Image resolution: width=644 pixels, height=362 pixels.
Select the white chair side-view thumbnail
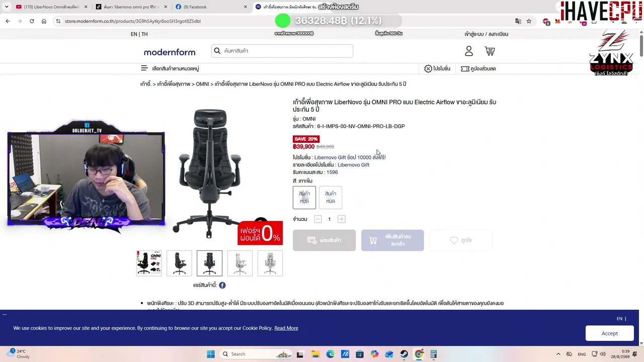tap(239, 263)
